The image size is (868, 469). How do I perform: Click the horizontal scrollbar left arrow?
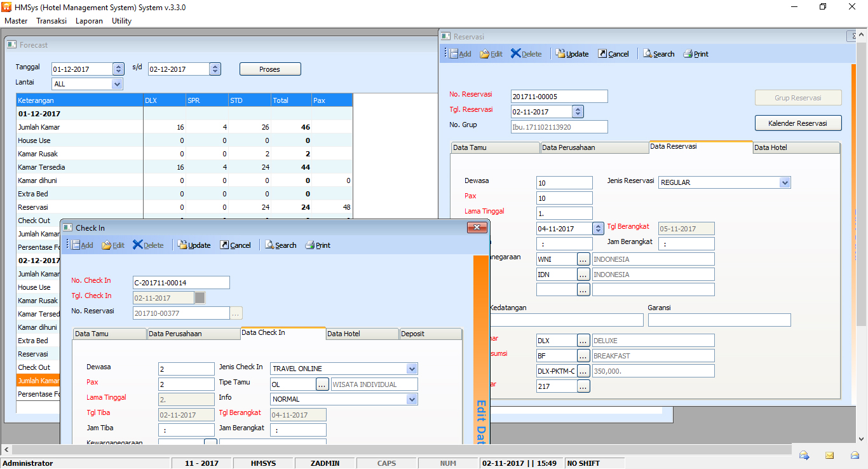[6, 449]
